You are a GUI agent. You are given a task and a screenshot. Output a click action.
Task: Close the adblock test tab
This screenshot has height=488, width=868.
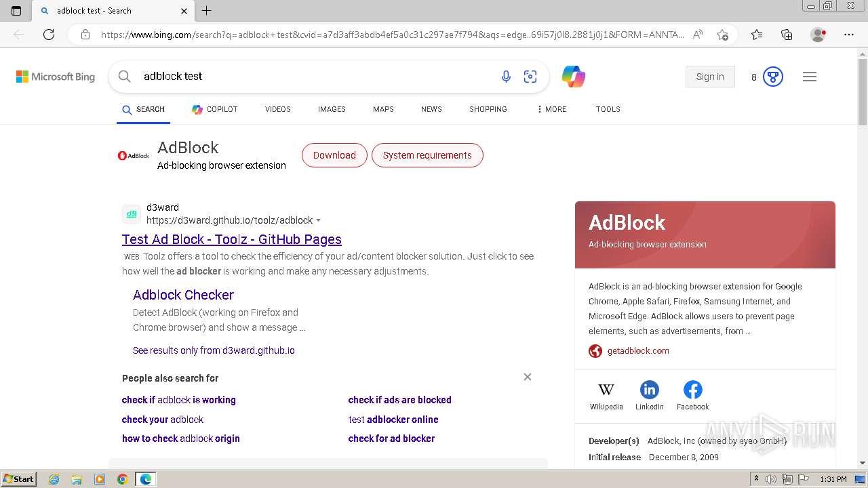[x=184, y=11]
